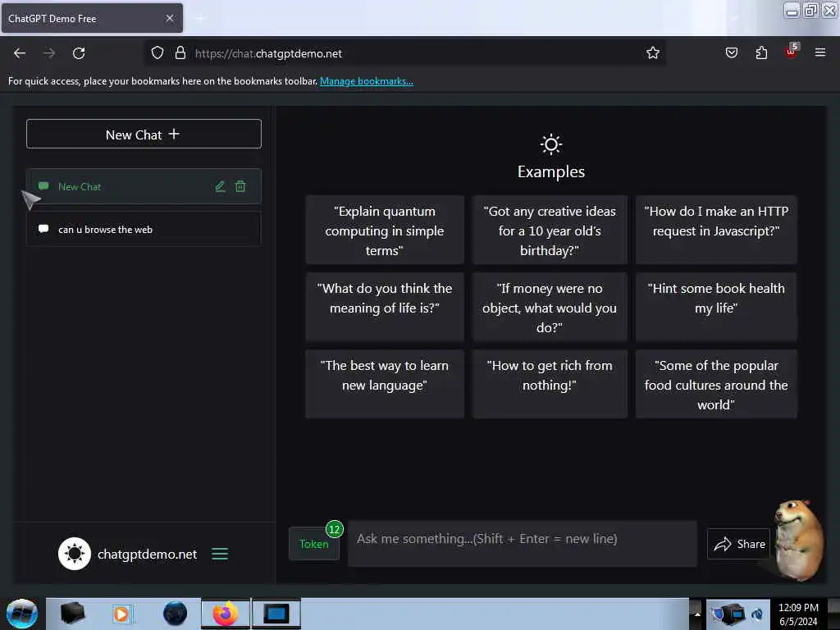The image size is (840, 630).
Task: Click the shield tracking protection icon
Action: [x=157, y=53]
